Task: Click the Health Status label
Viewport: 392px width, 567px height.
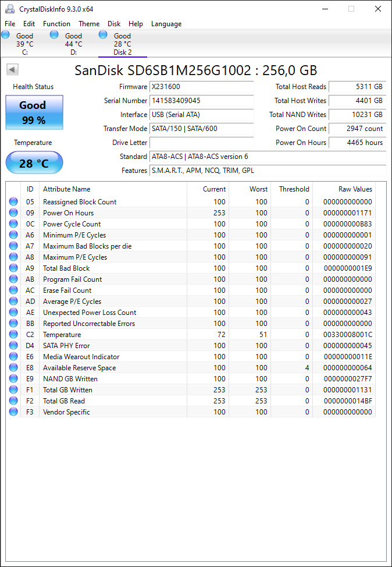Action: (33, 87)
